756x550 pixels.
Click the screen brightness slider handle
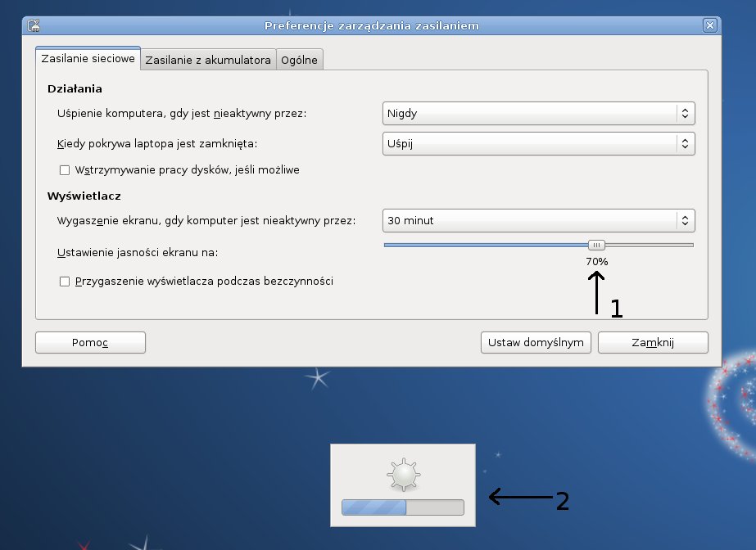597,244
